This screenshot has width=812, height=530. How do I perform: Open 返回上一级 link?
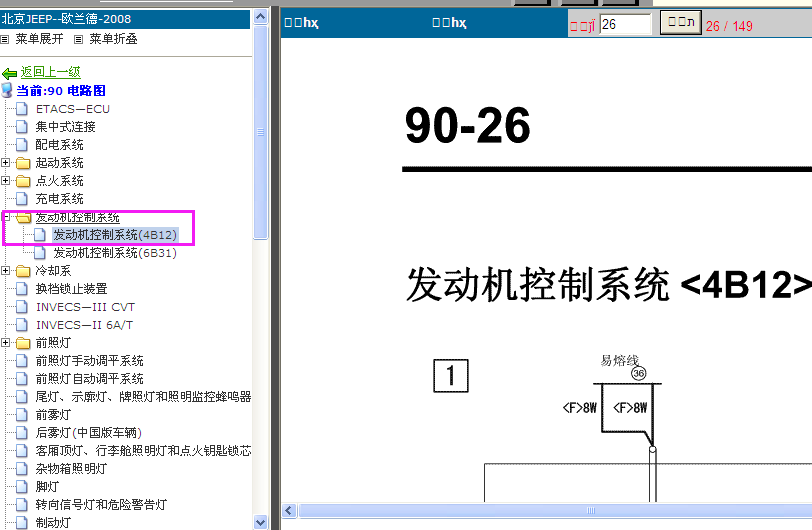pyautogui.click(x=50, y=72)
